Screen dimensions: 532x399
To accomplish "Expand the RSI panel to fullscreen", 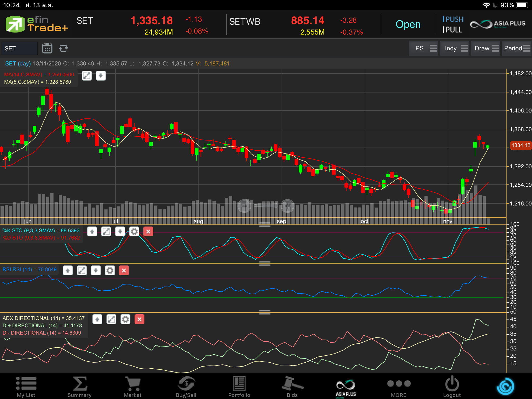I will point(82,270).
